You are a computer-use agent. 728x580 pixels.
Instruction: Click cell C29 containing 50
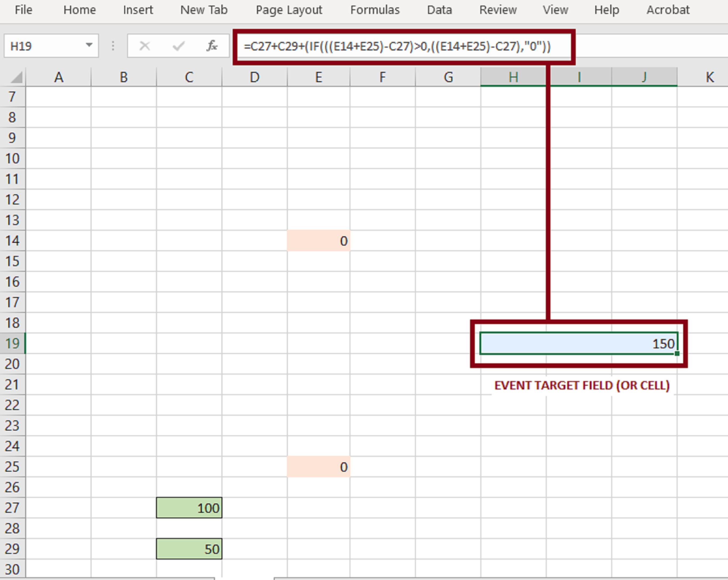189,549
